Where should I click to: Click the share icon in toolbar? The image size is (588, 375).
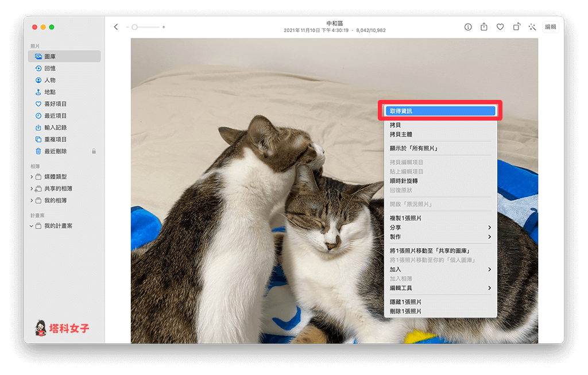[484, 26]
